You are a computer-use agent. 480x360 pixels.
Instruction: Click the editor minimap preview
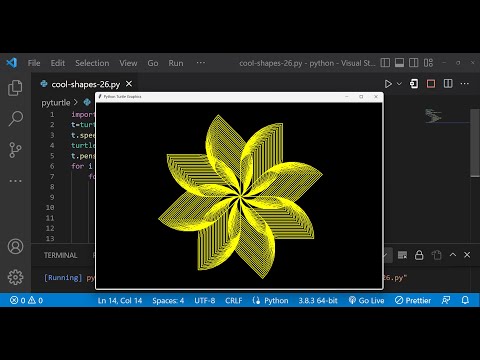(433, 116)
